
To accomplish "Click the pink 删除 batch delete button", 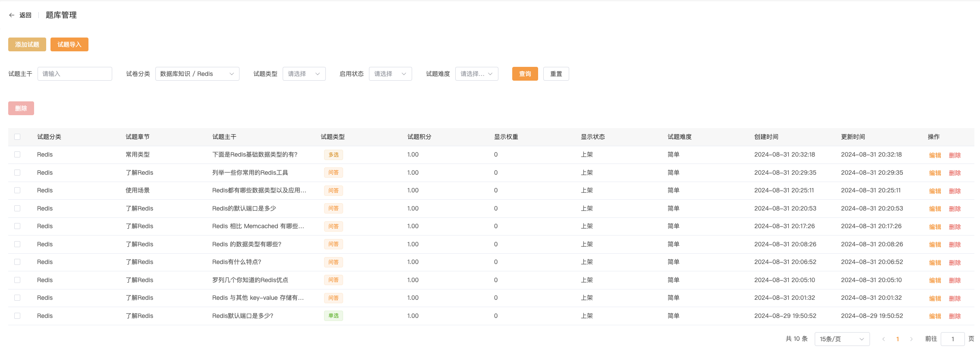I will (x=21, y=108).
